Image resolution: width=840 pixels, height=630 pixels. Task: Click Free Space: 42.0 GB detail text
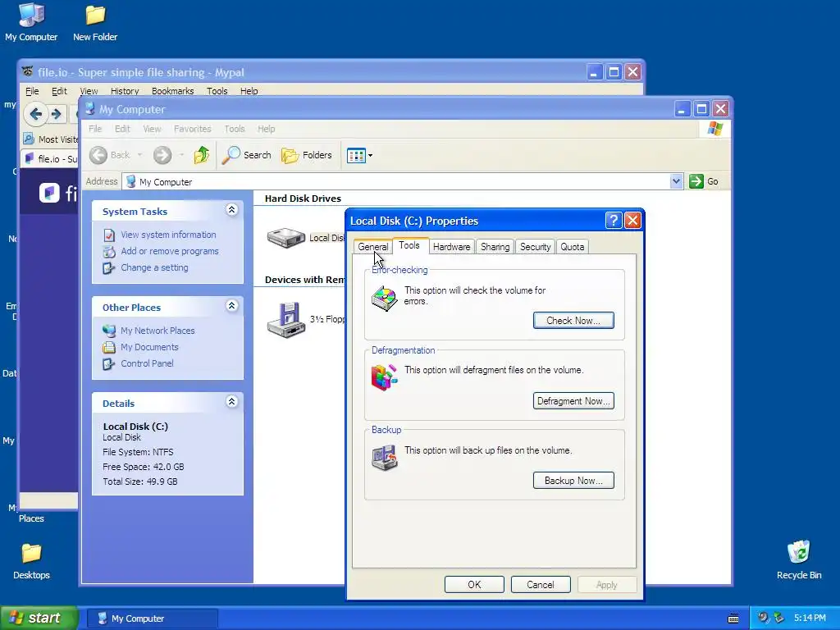[143, 467]
